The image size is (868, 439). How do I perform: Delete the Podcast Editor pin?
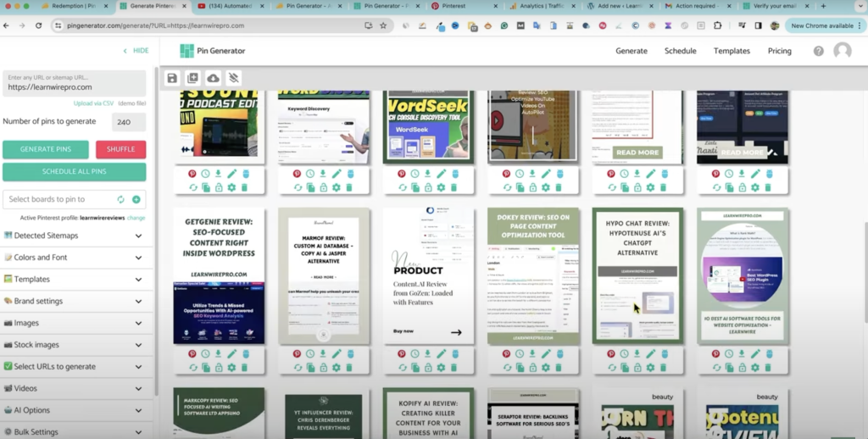coord(244,187)
